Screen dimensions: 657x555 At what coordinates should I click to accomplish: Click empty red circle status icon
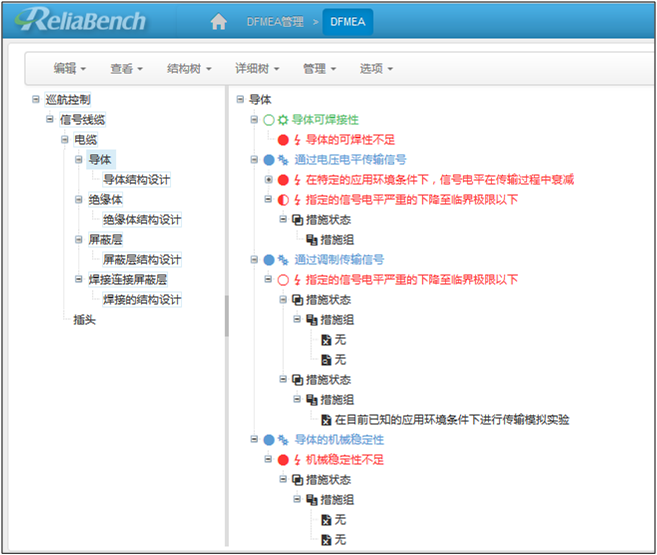pyautogui.click(x=283, y=280)
